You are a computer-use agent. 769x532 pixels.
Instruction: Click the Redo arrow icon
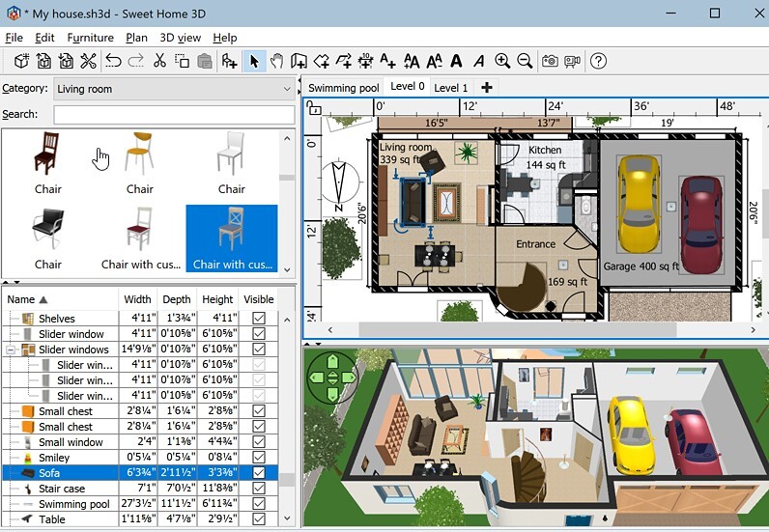coord(136,61)
